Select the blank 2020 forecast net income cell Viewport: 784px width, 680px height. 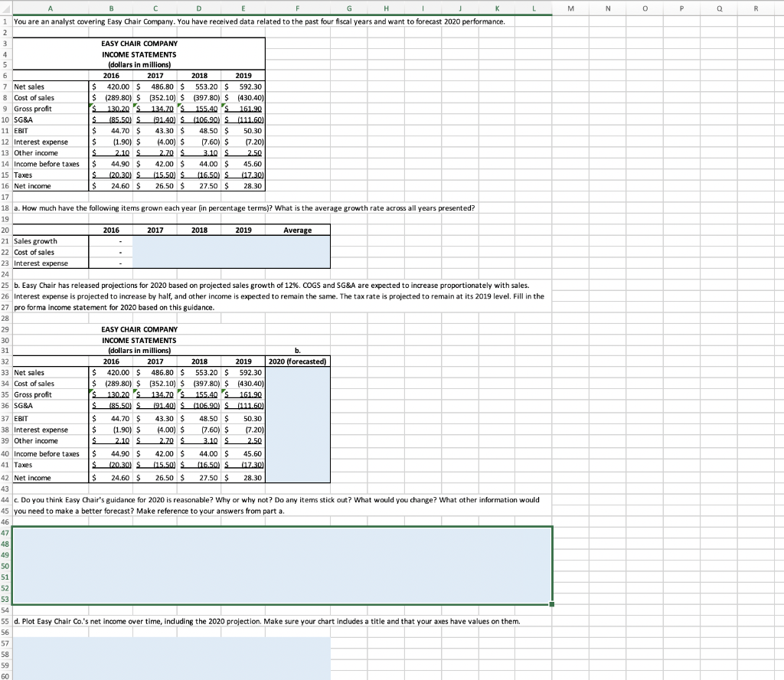click(298, 478)
